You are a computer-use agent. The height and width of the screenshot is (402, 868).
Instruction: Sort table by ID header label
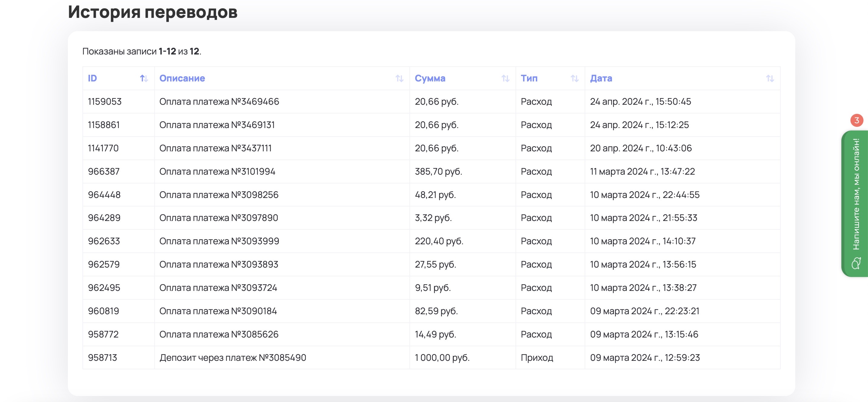point(92,78)
